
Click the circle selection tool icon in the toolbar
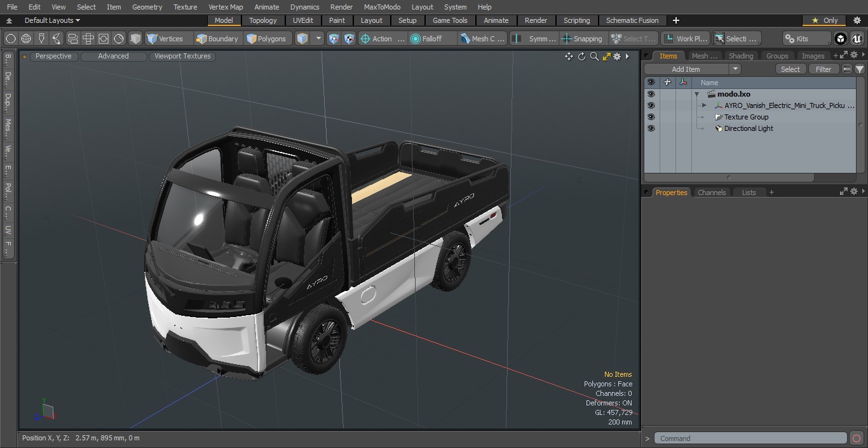(x=10, y=39)
